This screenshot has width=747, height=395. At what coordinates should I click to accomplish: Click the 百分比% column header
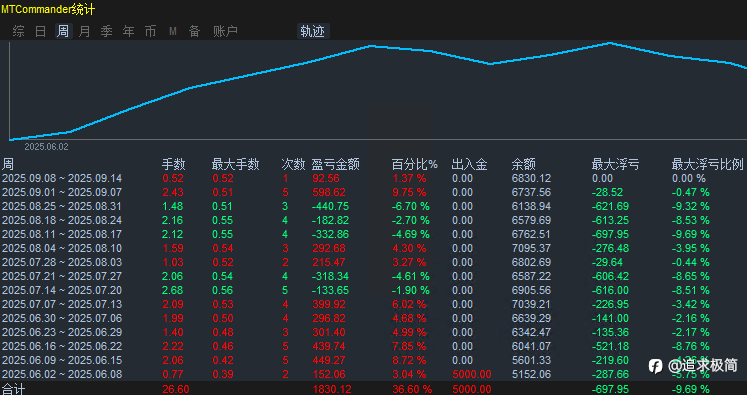pos(414,164)
